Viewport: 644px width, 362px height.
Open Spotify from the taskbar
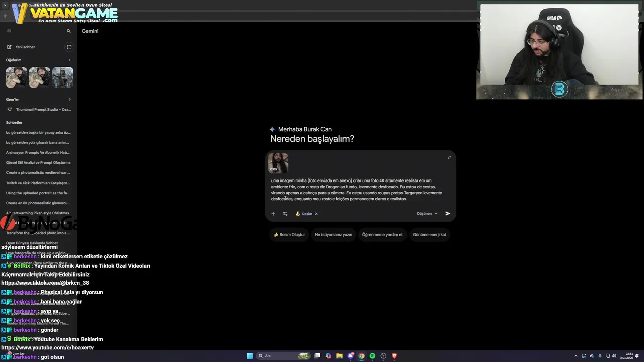click(x=372, y=356)
